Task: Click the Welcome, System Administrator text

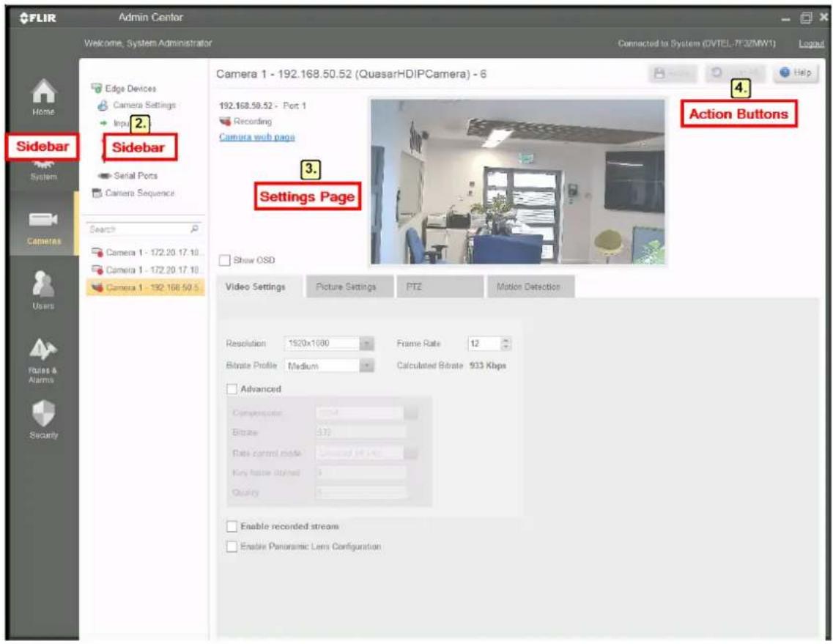Action: point(148,43)
